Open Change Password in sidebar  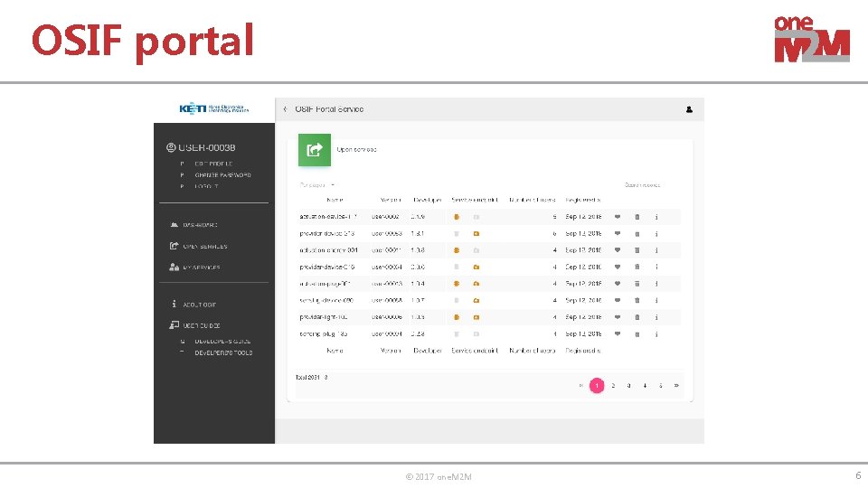[222, 174]
